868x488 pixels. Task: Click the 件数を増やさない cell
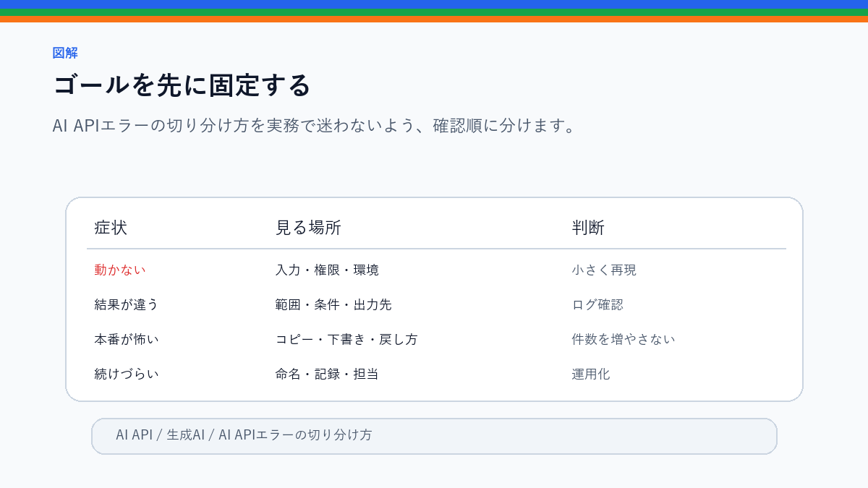[x=624, y=339]
